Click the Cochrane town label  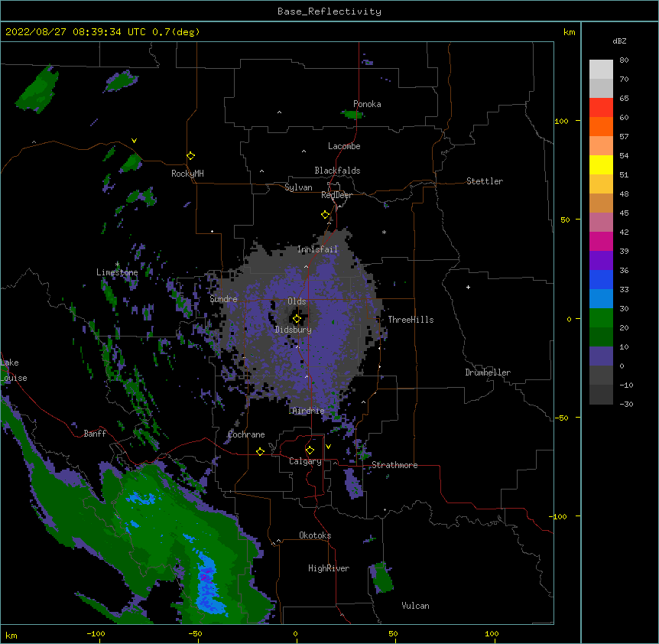[x=246, y=434]
